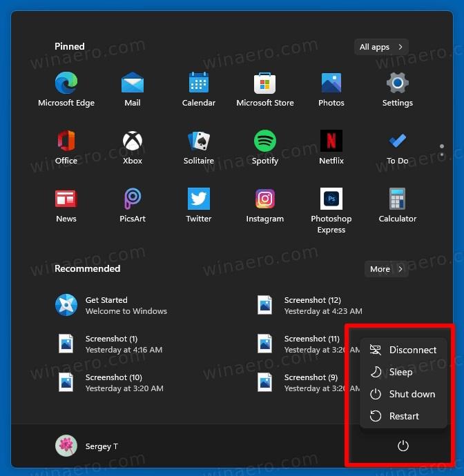This screenshot has width=464, height=476.
Task: Launch the PicsArt app
Action: click(x=133, y=200)
